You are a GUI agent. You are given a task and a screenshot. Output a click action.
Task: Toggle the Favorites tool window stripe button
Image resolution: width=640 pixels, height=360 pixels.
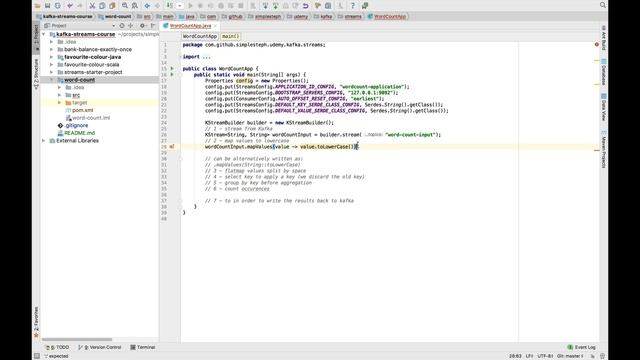coord(36,322)
